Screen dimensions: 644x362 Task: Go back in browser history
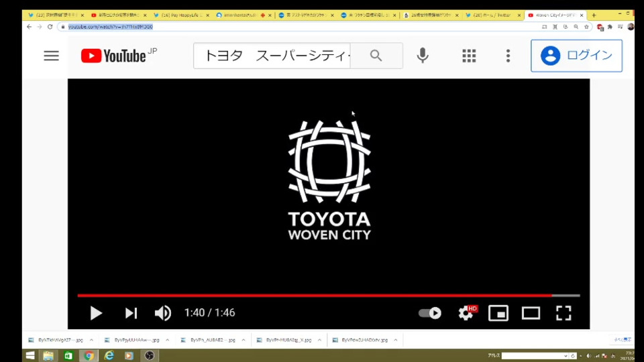(x=29, y=27)
